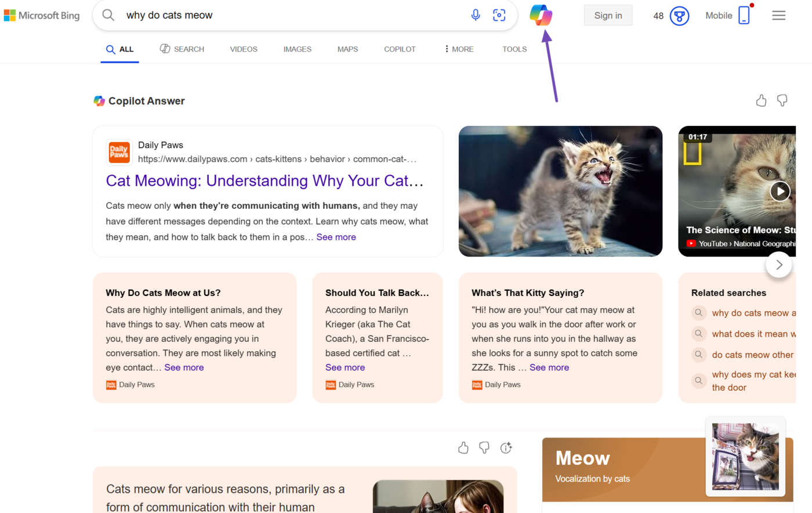Dislike the Copilot Answer with thumbs down
The image size is (812, 513).
782,101
